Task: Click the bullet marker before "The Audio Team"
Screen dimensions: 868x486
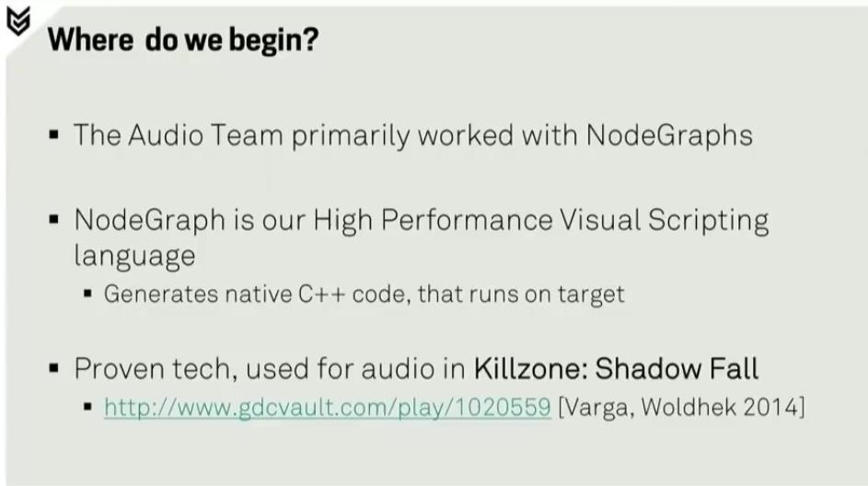Action: coord(53,134)
